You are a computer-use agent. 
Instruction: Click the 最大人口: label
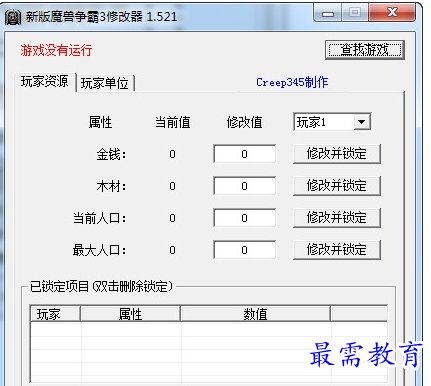[100, 250]
